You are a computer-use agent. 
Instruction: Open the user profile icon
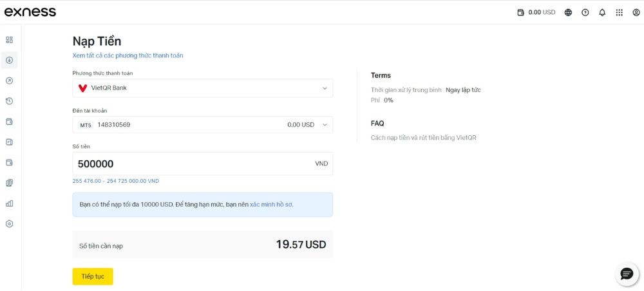[636, 12]
